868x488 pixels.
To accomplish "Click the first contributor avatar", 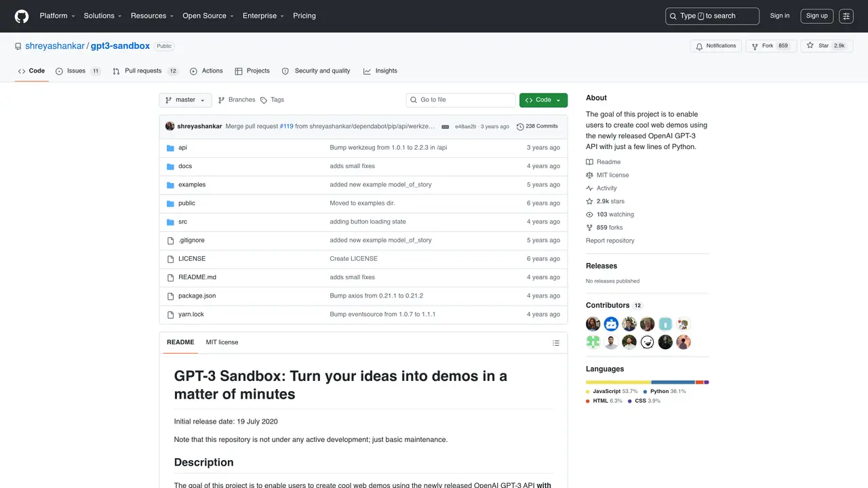I will (593, 324).
